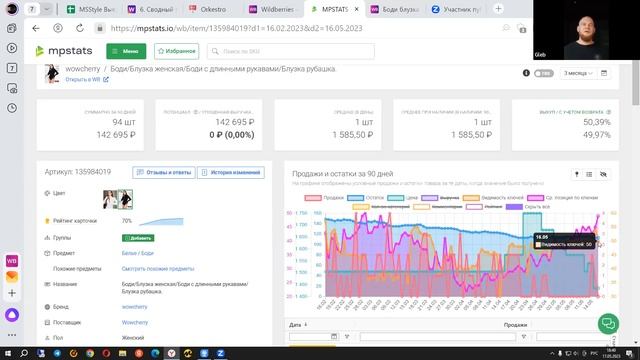Open the green Меню button
The image size is (640, 360).
click(x=126, y=51)
